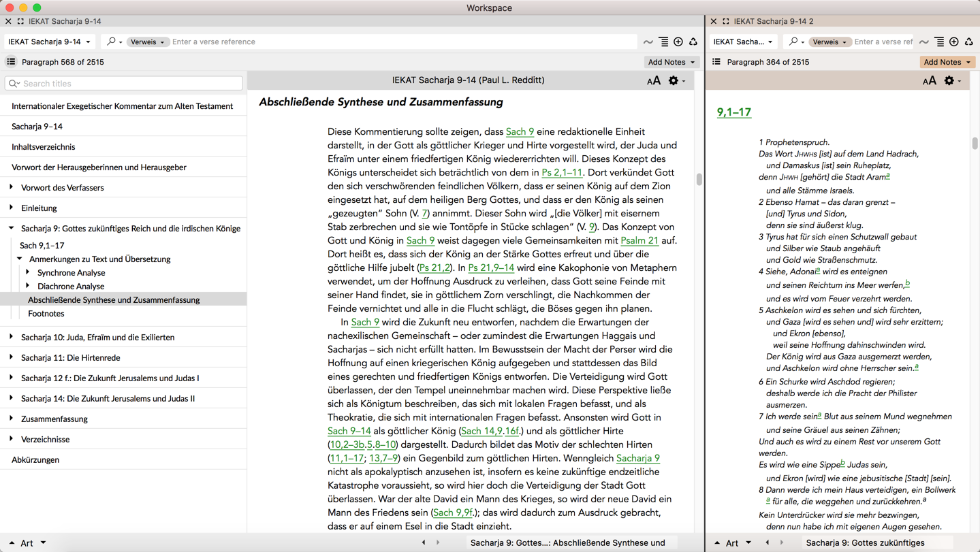
Task: Open the analytics graph icon in right pane
Action: (x=924, y=42)
